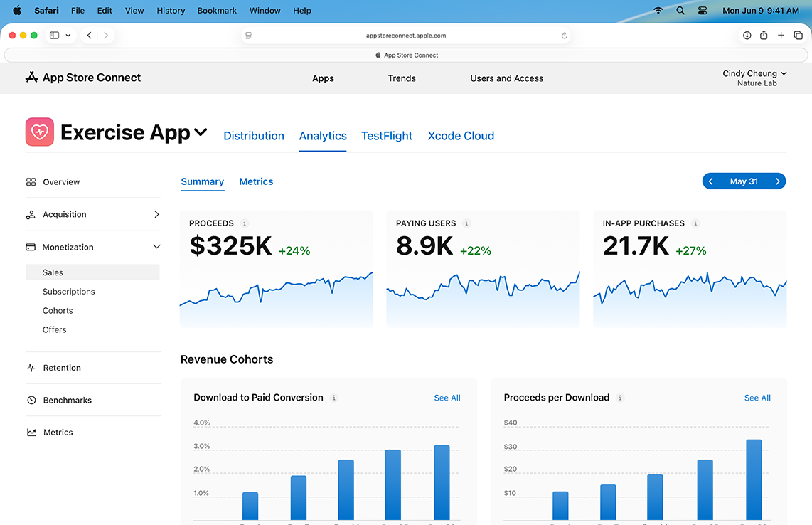812x525 pixels.
Task: Open the Safari History menu
Action: pyautogui.click(x=170, y=10)
